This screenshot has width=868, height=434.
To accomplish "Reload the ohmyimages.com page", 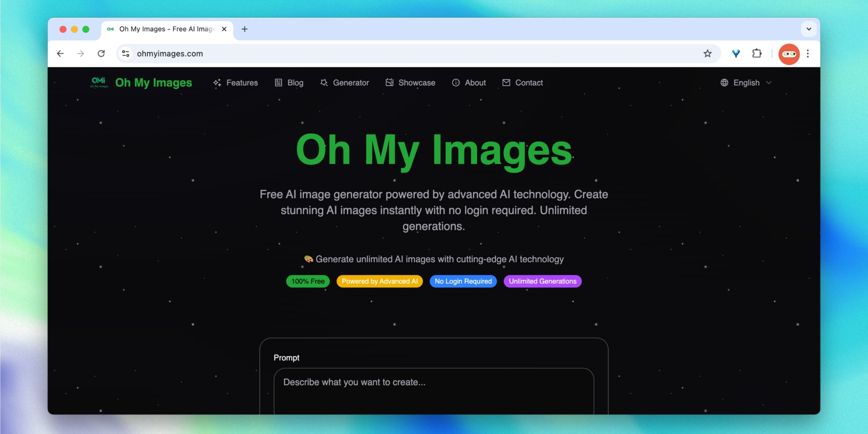I will (101, 53).
